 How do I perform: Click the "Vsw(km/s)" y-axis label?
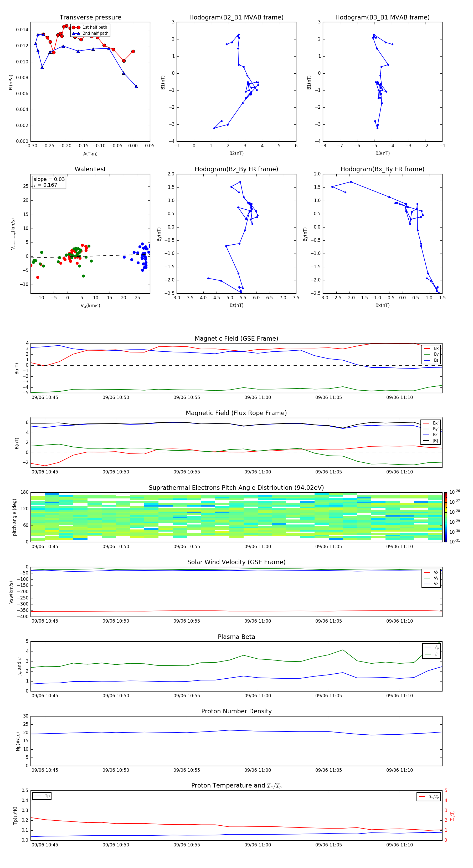tap(11, 592)
